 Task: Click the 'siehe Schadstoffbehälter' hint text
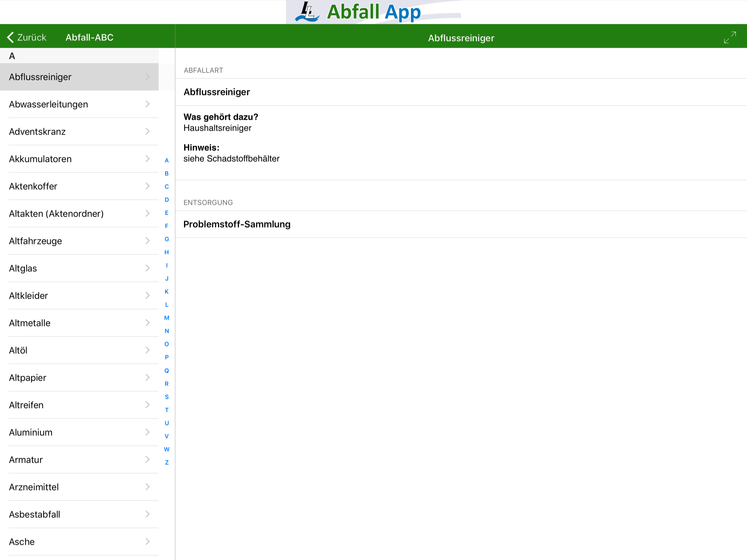[x=231, y=159]
